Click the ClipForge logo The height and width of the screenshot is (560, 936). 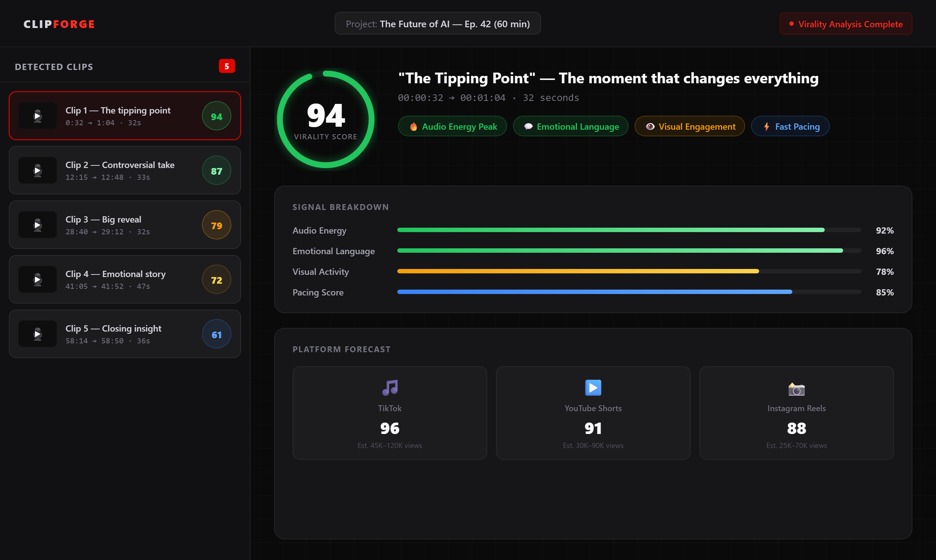[x=59, y=24]
